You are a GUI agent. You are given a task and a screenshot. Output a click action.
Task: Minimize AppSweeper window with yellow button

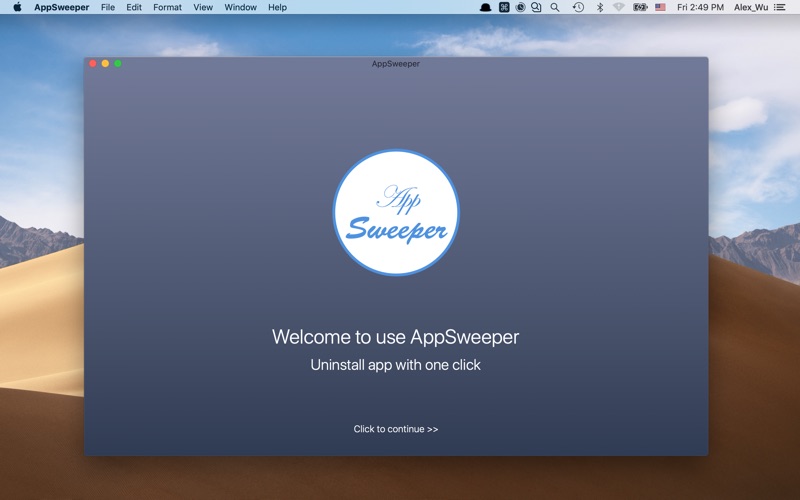click(105, 63)
